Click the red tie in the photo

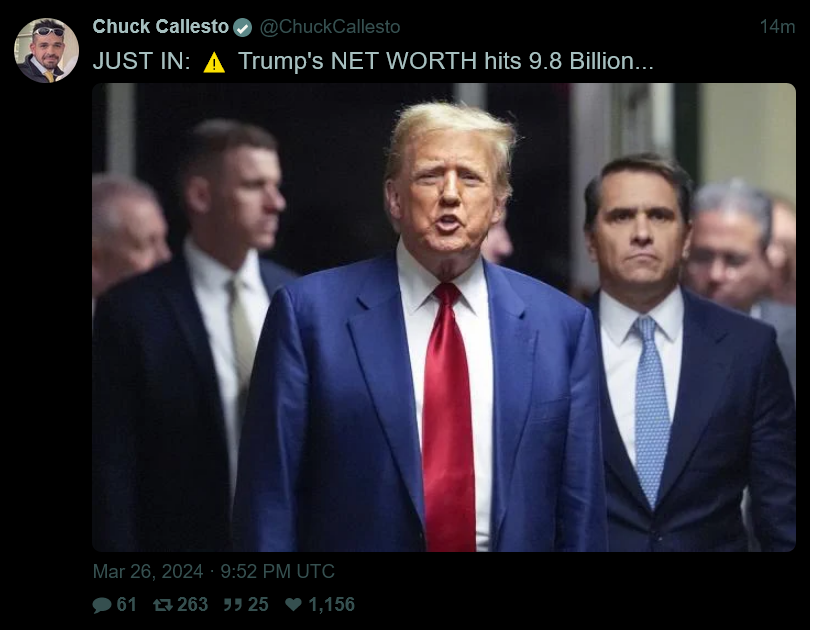(x=449, y=417)
